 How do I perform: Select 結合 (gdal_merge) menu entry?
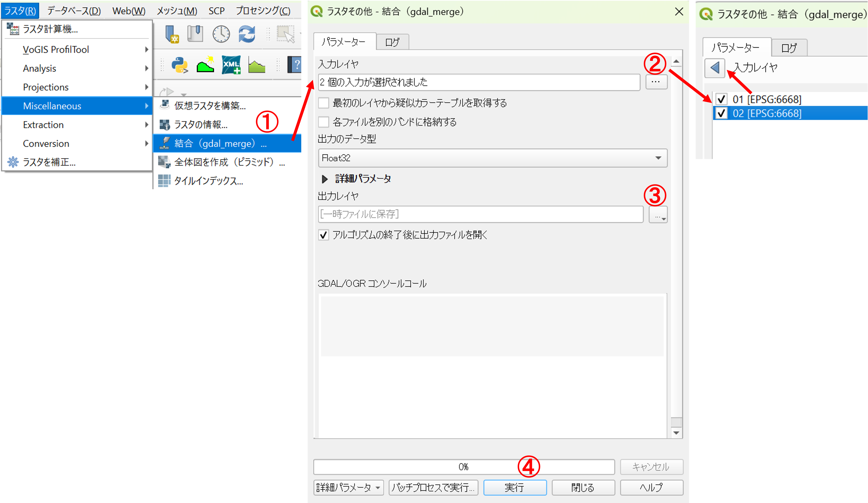220,144
